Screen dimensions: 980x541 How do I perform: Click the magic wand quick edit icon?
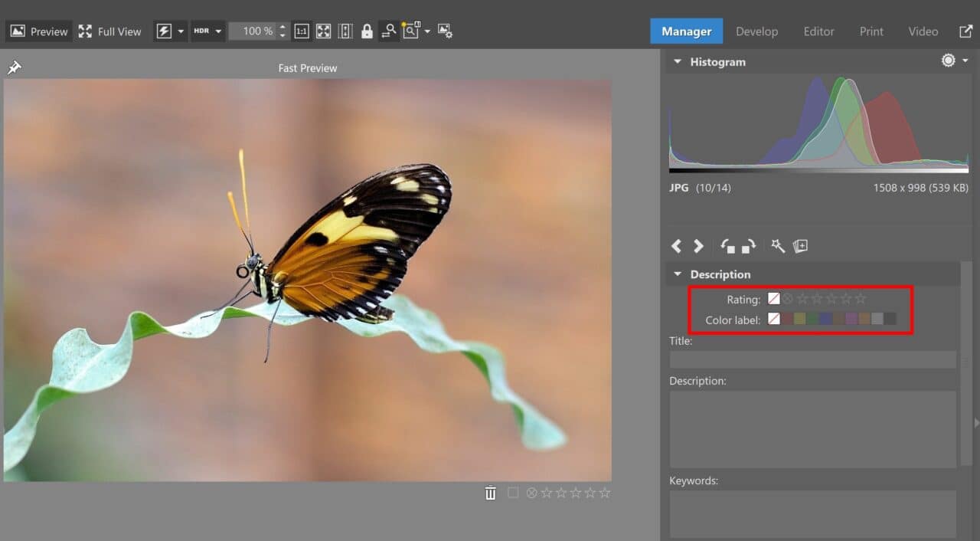point(776,246)
